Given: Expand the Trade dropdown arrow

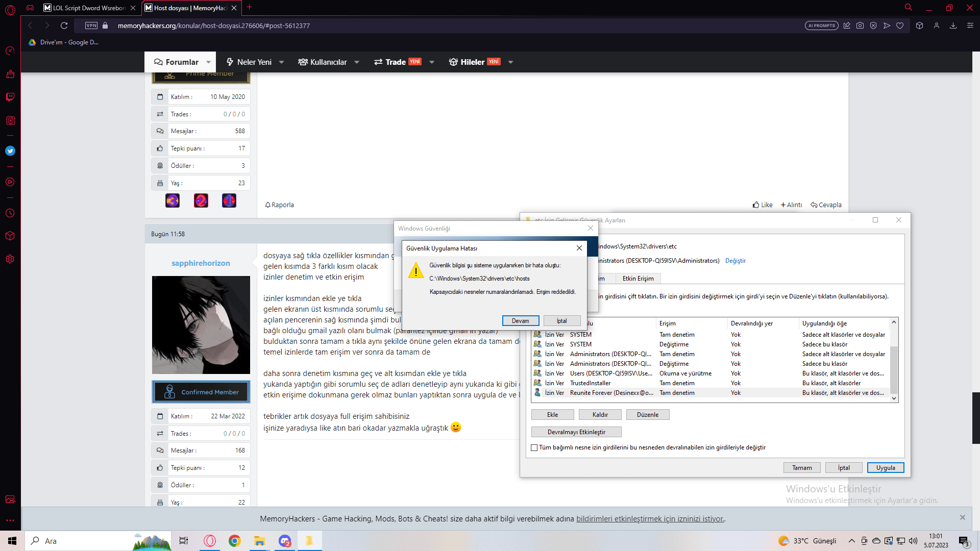Looking at the screenshot, I should coord(432,62).
